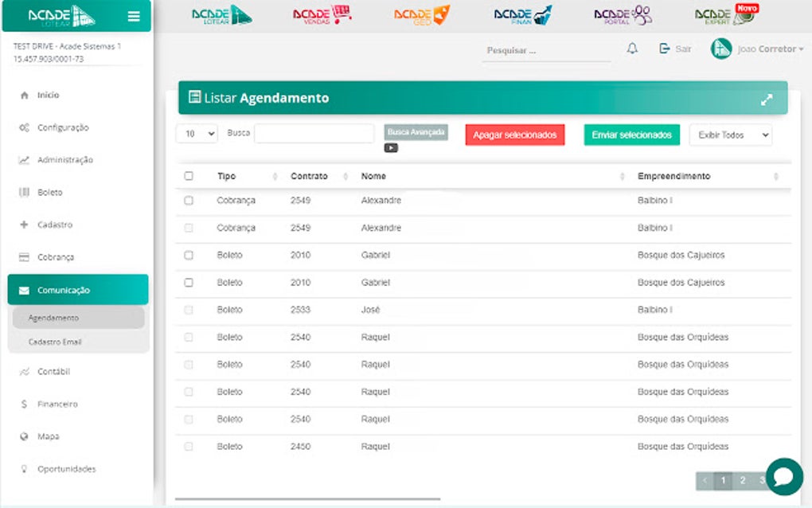Click the hamburger menu icon in the sidebar header
The height and width of the screenshot is (508, 812).
pos(134,17)
